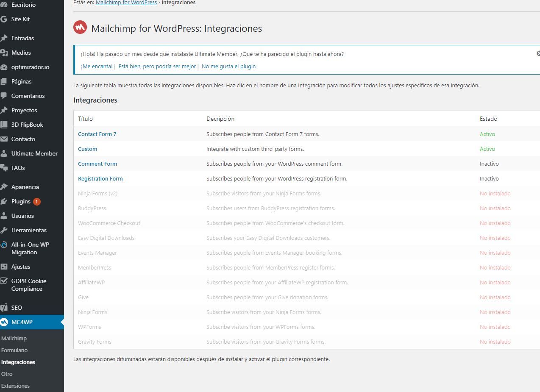This screenshot has width=540, height=392.
Task: Click the Events Manager row title
Action: tap(97, 253)
